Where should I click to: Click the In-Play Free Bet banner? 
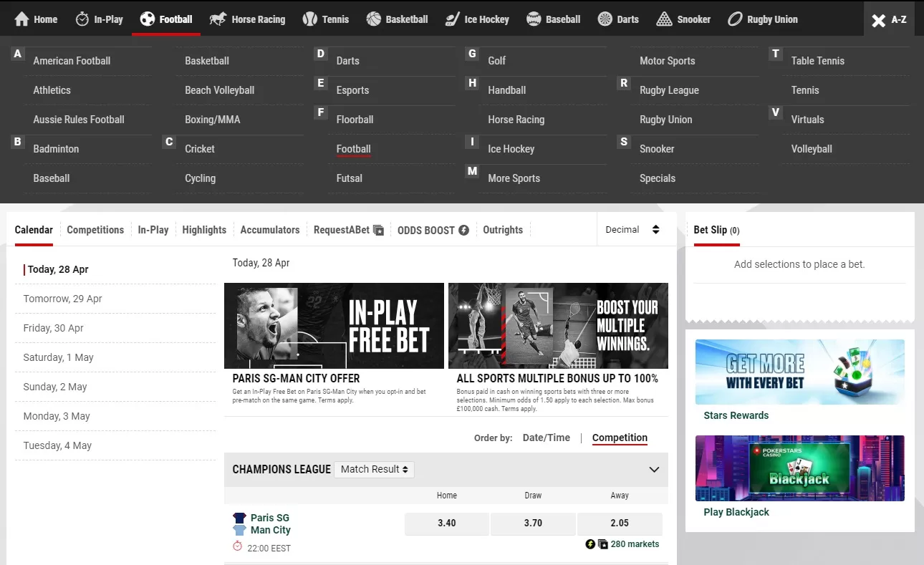334,326
